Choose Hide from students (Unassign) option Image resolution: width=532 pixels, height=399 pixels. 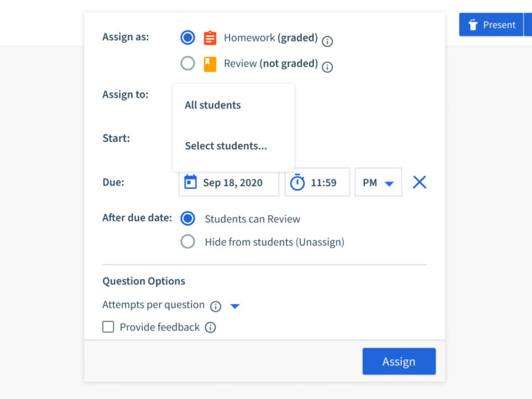(188, 242)
